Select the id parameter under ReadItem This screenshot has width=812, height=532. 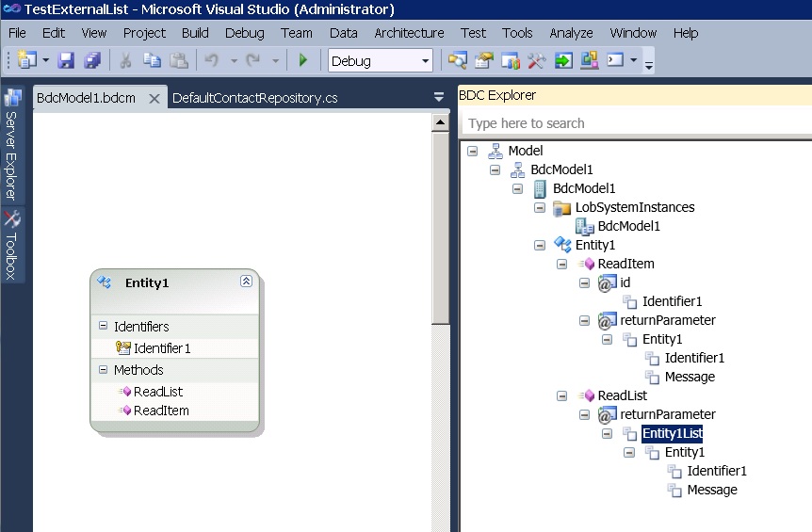[x=625, y=282]
